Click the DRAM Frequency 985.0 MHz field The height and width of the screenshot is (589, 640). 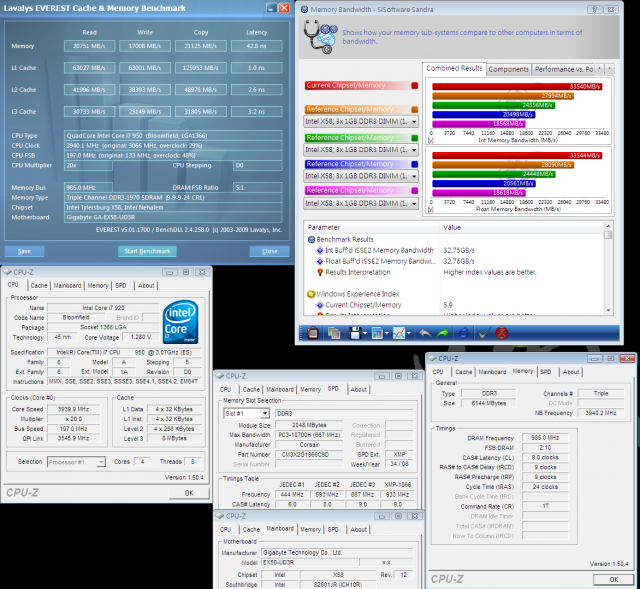(545, 438)
